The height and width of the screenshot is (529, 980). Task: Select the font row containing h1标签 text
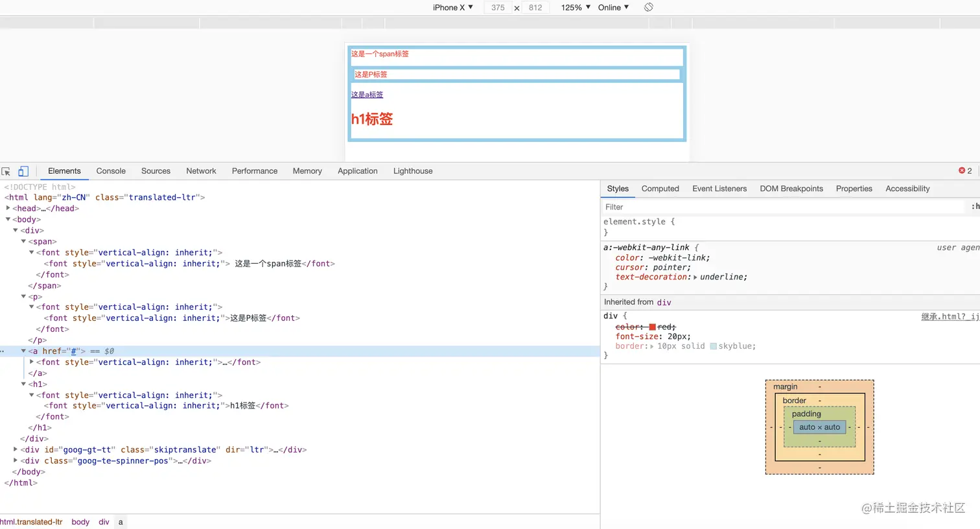pos(167,406)
